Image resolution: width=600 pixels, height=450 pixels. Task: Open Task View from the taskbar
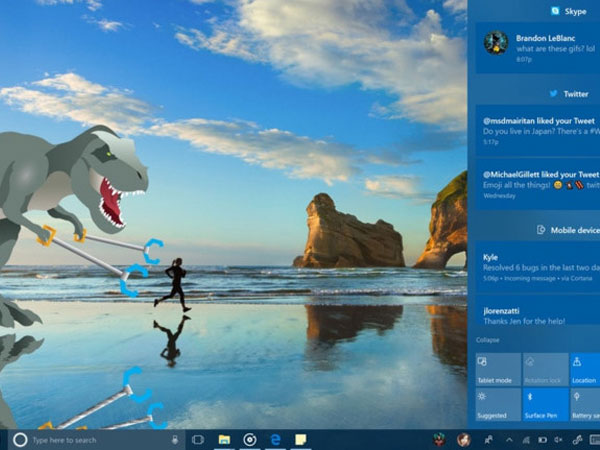point(197,440)
